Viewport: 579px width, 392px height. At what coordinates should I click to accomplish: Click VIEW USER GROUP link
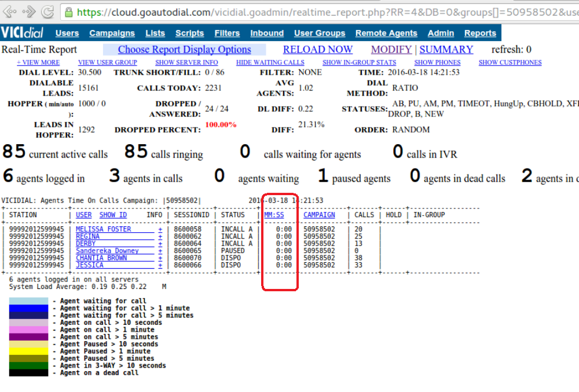(108, 63)
